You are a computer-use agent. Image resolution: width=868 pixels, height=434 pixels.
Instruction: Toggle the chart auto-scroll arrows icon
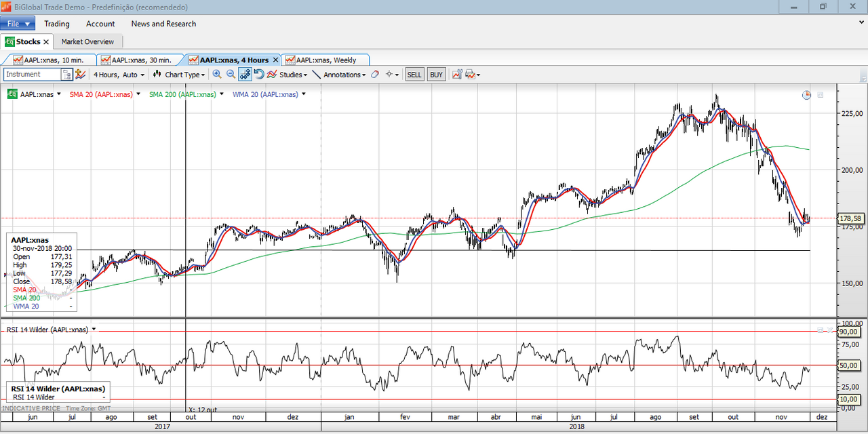click(x=245, y=75)
